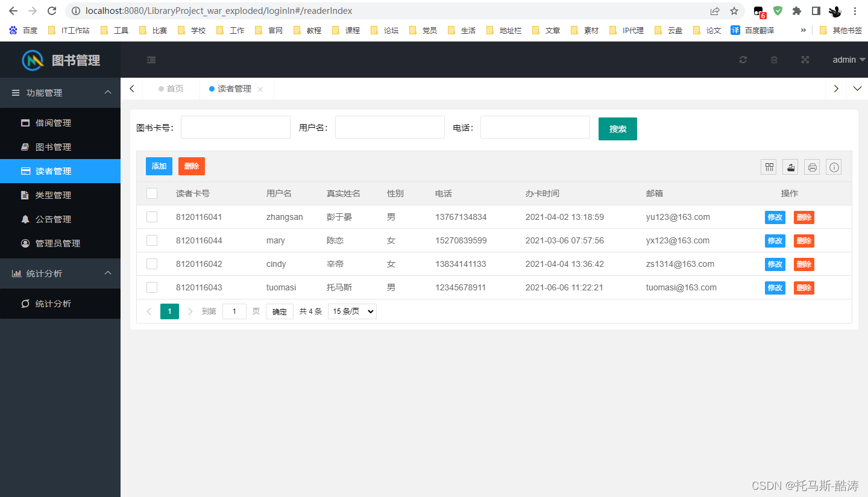
Task: Click the blue 添加 button
Action: pos(159,166)
